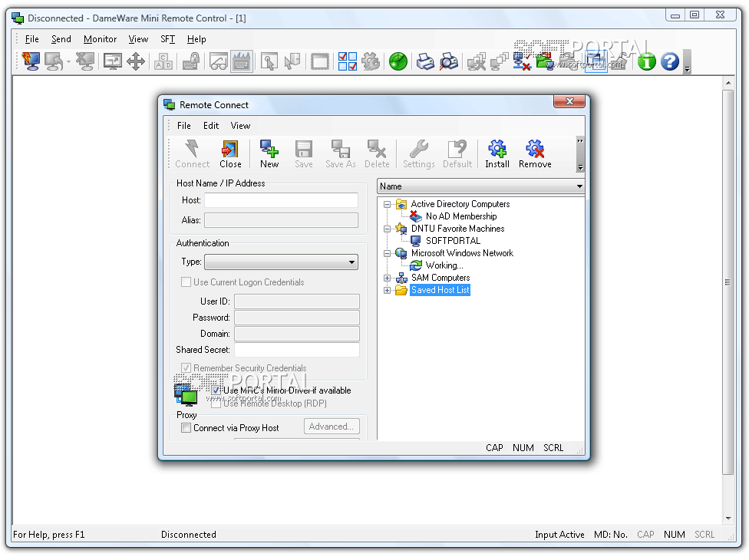
Task: Open View menu in Remote Connect dialog
Action: [x=240, y=126]
